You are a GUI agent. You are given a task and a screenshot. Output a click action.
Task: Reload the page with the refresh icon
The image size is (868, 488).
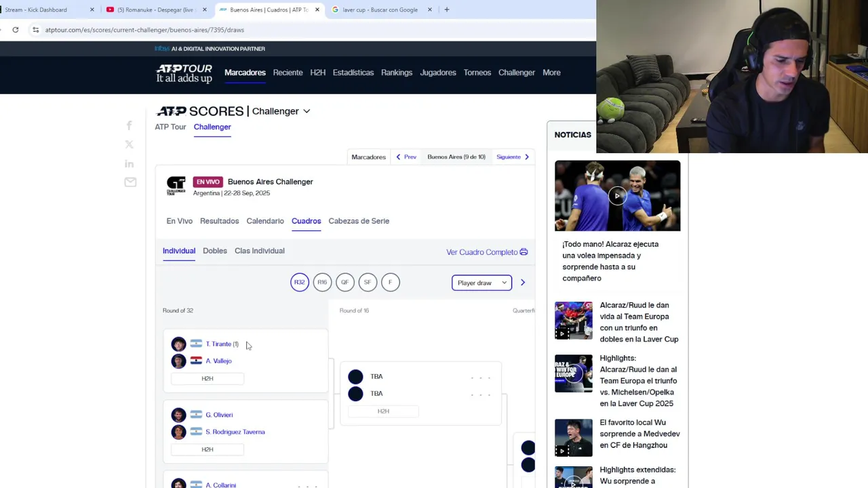pos(16,30)
